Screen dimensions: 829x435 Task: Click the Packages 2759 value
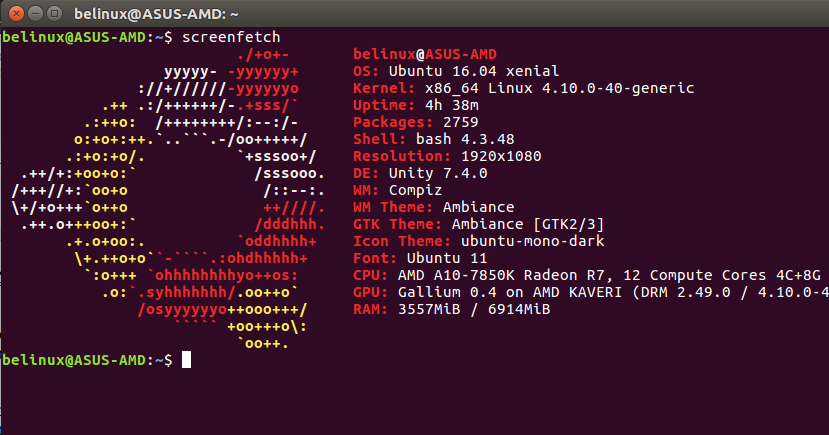coord(460,122)
